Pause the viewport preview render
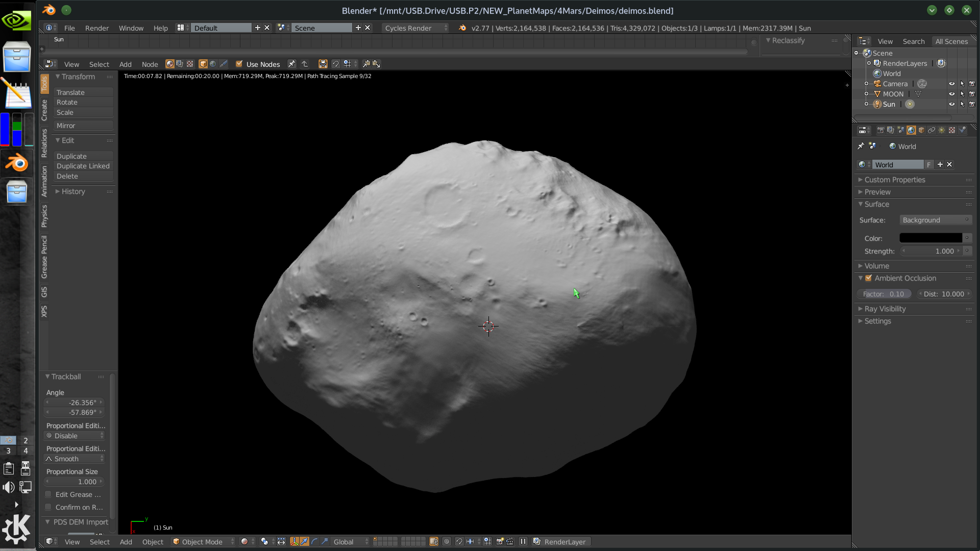This screenshot has width=980, height=551. click(523, 542)
